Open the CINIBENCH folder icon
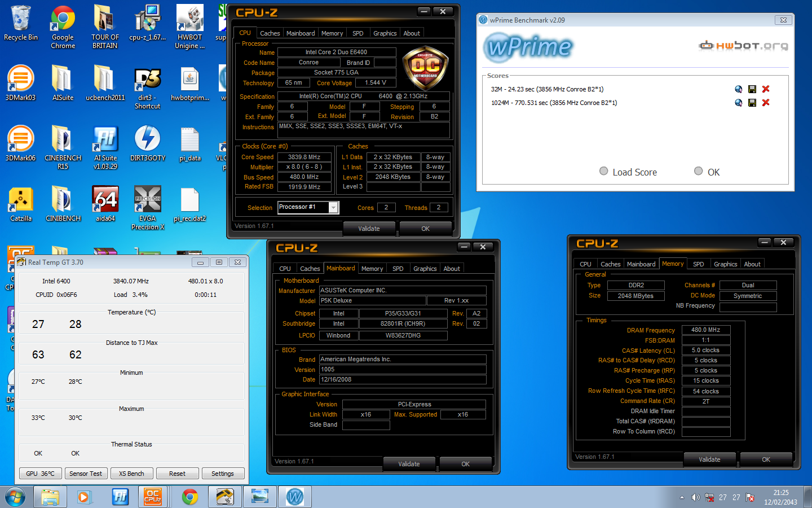 (x=63, y=204)
